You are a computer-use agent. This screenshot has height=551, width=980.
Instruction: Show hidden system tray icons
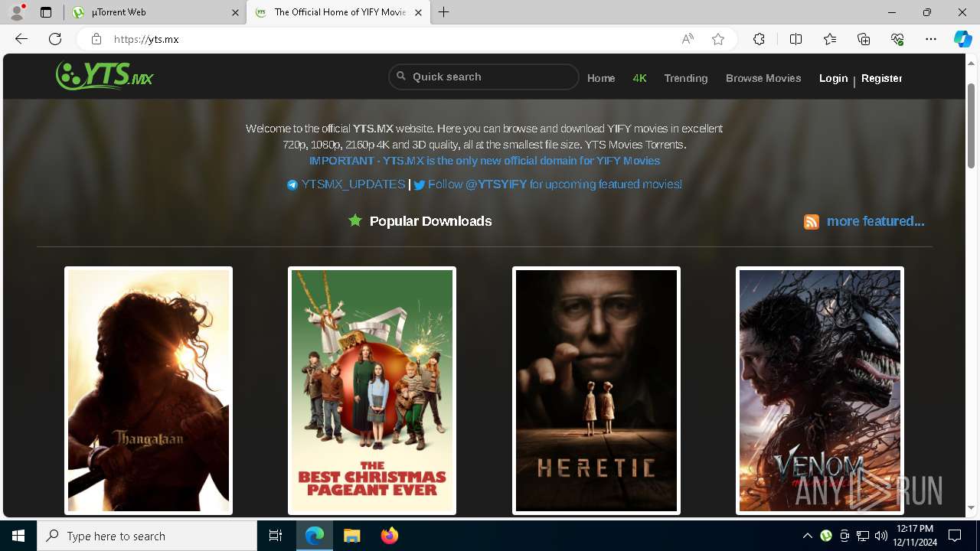point(808,536)
